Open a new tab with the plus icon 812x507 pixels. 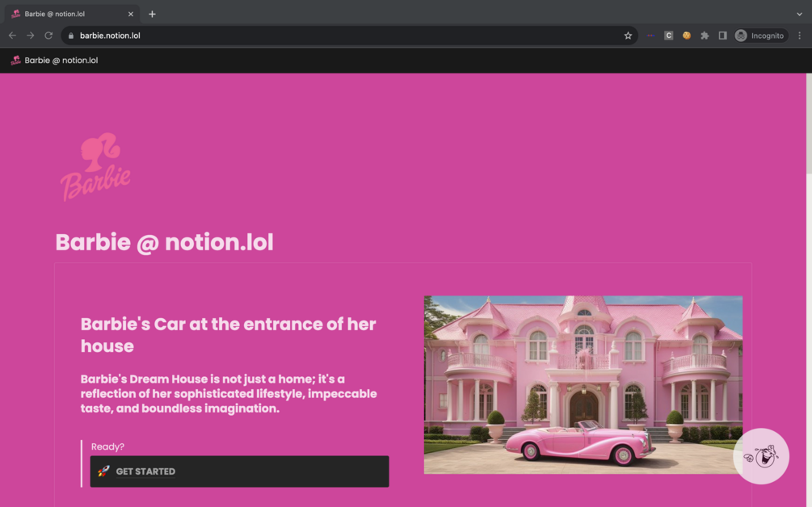[152, 14]
